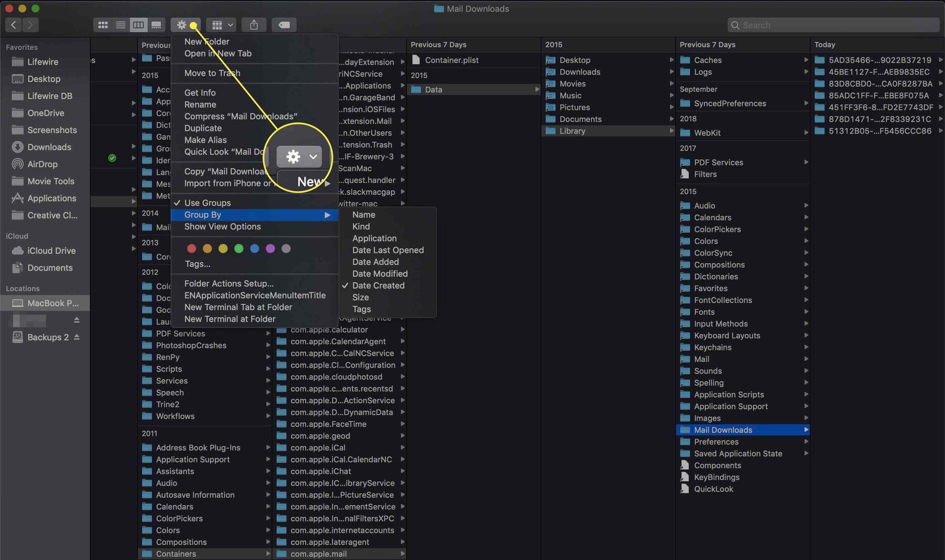Expand the Library folder disclosure triangle

tap(671, 131)
